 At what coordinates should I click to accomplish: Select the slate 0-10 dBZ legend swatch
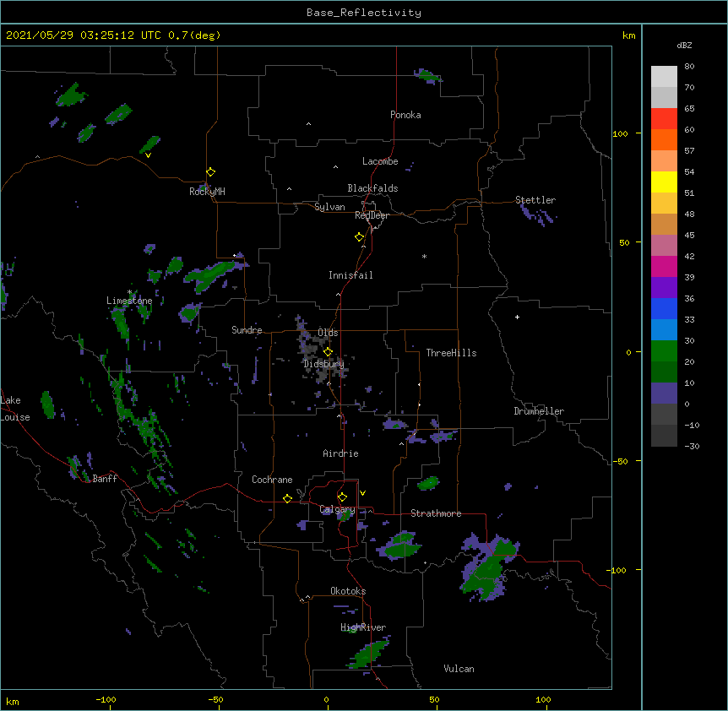click(664, 393)
